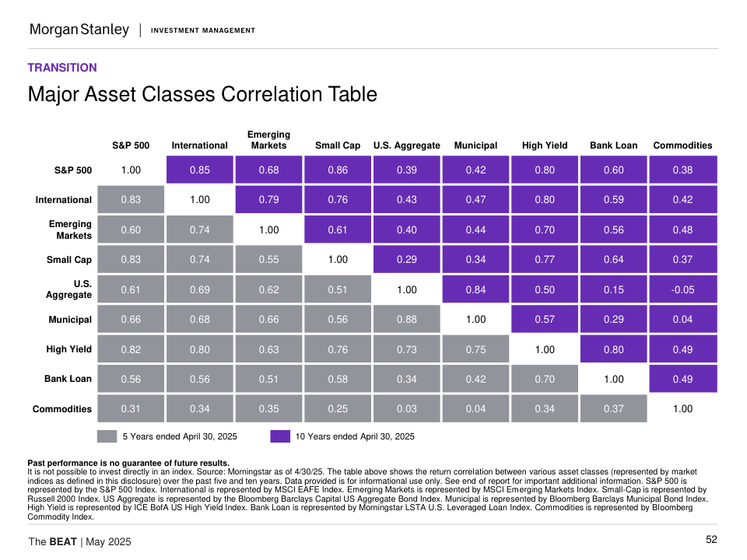Select the High Yield row label
This screenshot has width=747, height=560.
point(69,349)
